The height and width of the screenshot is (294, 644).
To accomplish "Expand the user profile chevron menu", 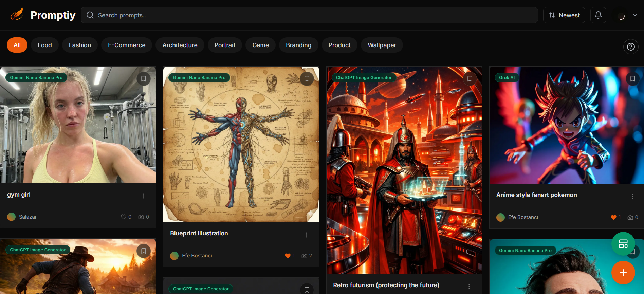I will (635, 15).
